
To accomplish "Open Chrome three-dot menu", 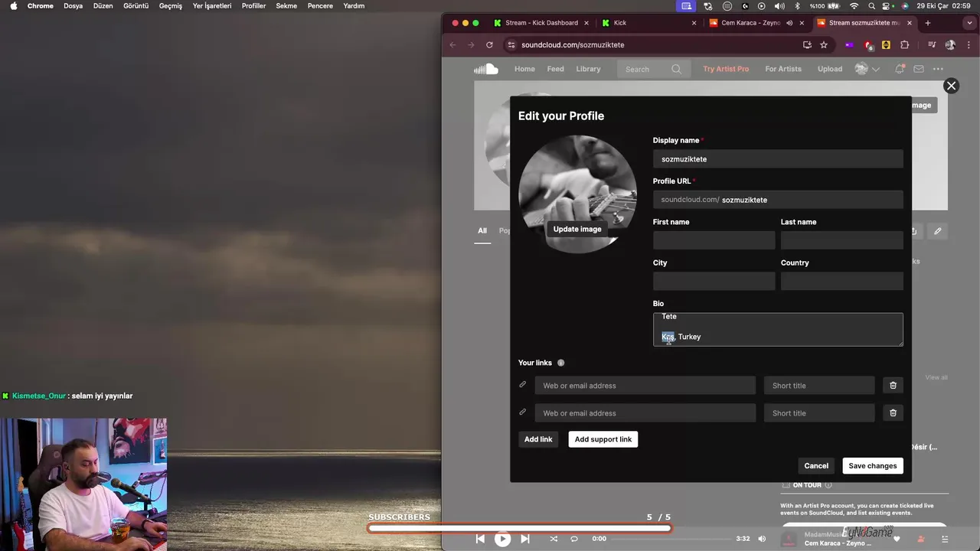I will coord(969,45).
